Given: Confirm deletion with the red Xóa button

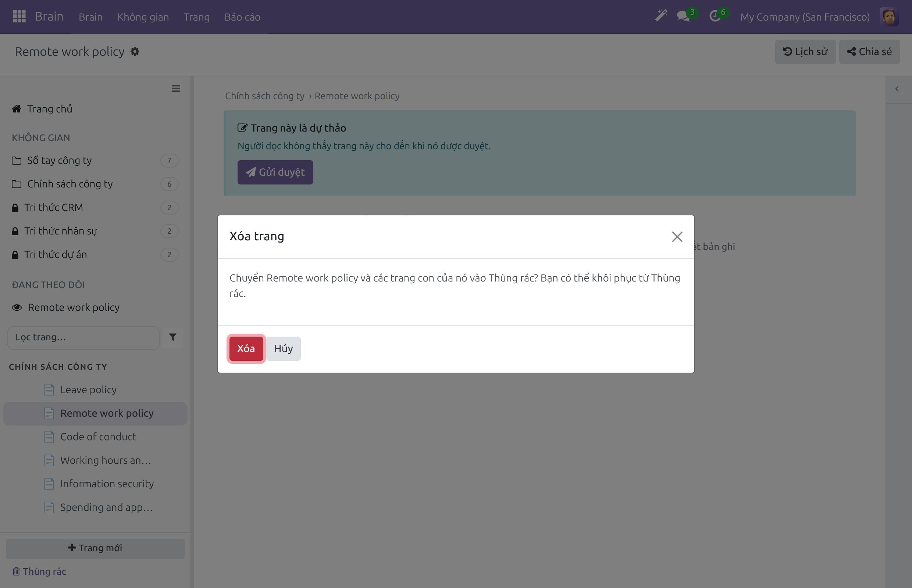Looking at the screenshot, I should click(246, 349).
